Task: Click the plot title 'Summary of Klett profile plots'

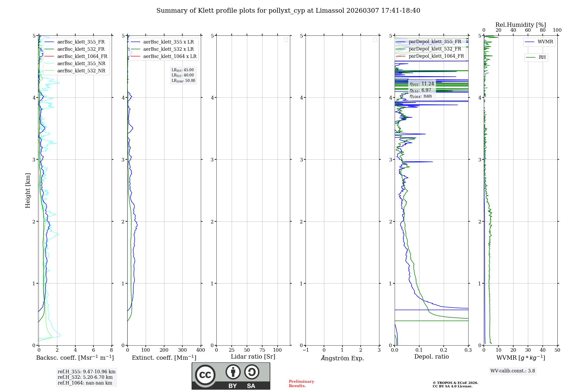Action: coord(288,11)
